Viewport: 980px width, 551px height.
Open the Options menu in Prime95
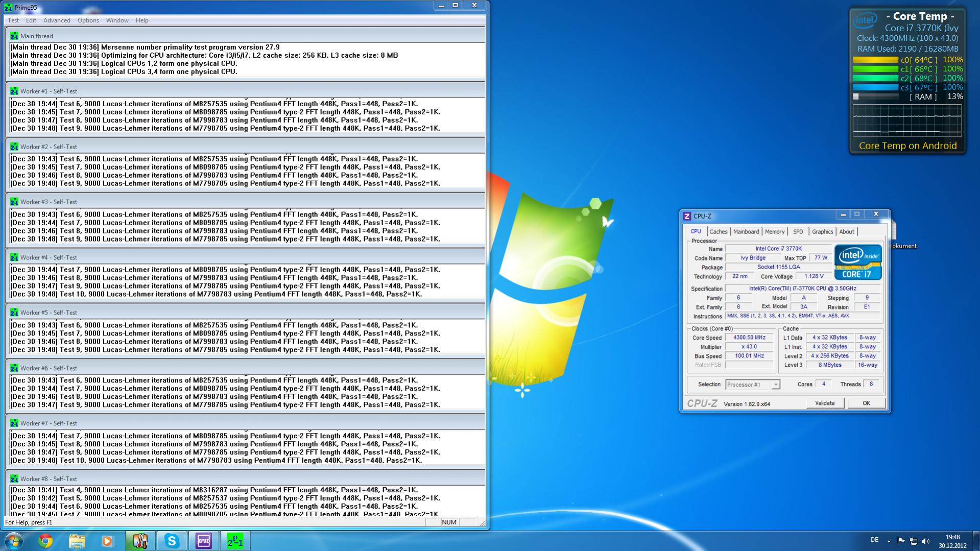pyautogui.click(x=88, y=20)
